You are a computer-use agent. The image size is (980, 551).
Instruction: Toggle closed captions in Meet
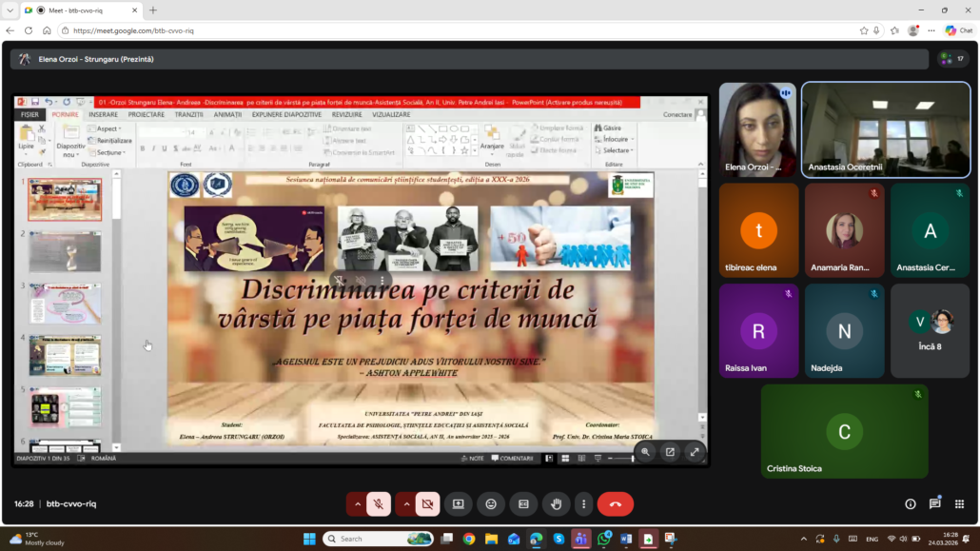pyautogui.click(x=523, y=504)
